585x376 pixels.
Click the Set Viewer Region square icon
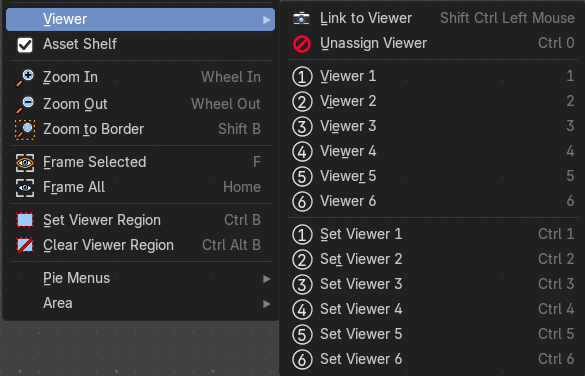coord(25,220)
